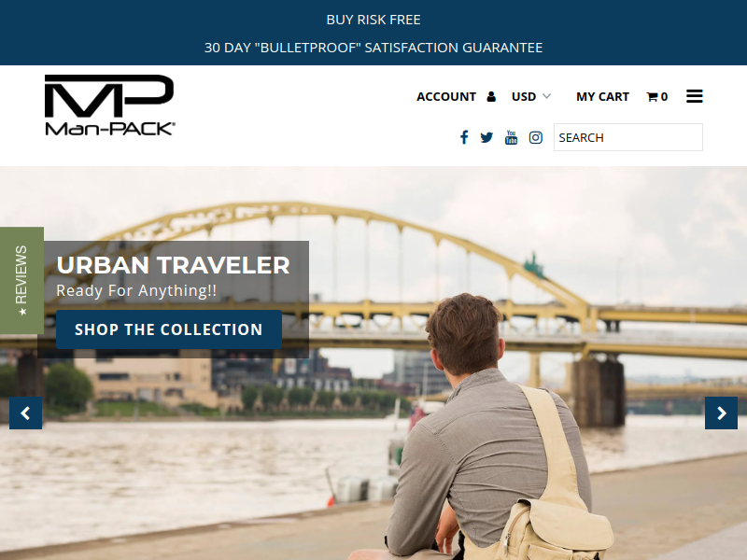
Task: Open the Reviews side tab
Action: click(21, 281)
